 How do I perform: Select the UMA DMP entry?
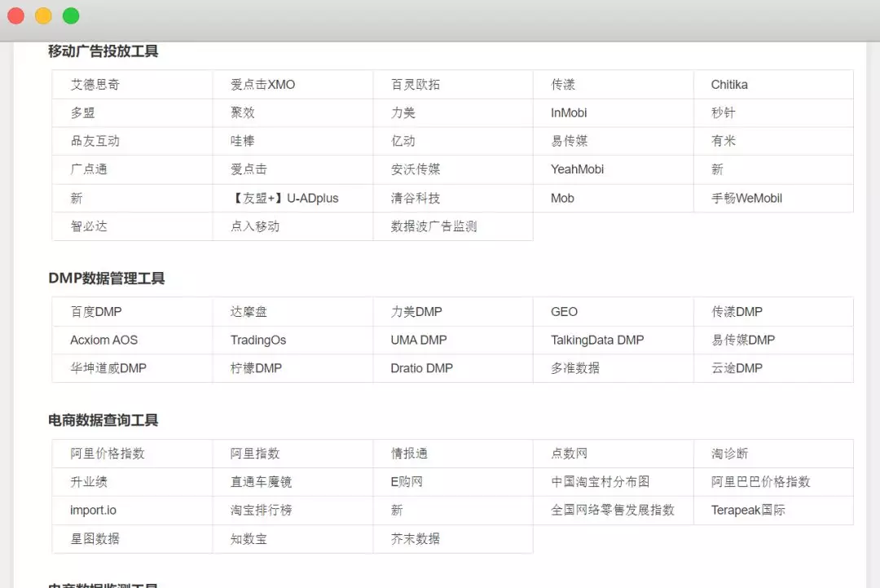pos(419,340)
